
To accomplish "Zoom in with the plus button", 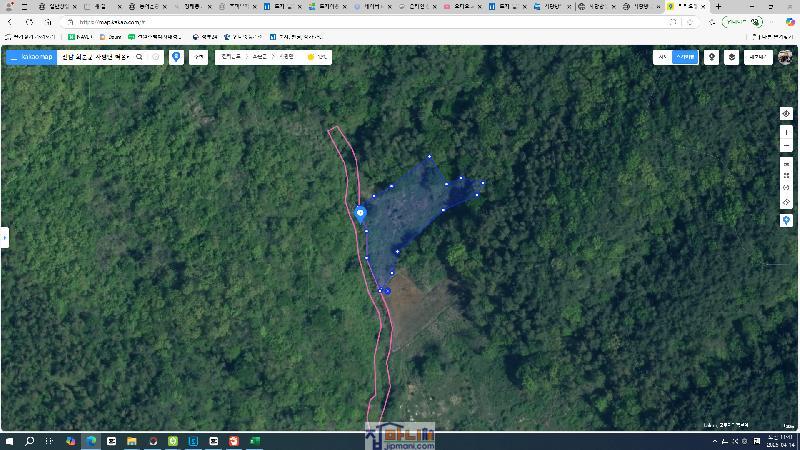I will [786, 132].
